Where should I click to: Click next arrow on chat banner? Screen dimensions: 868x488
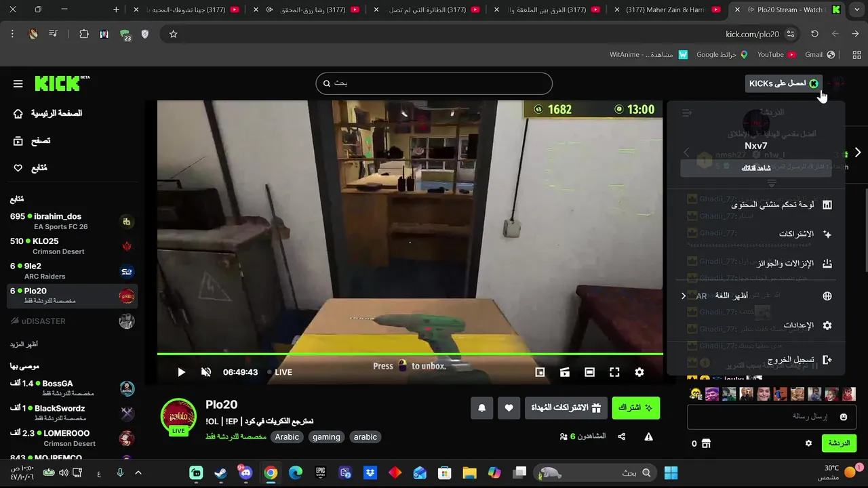858,152
